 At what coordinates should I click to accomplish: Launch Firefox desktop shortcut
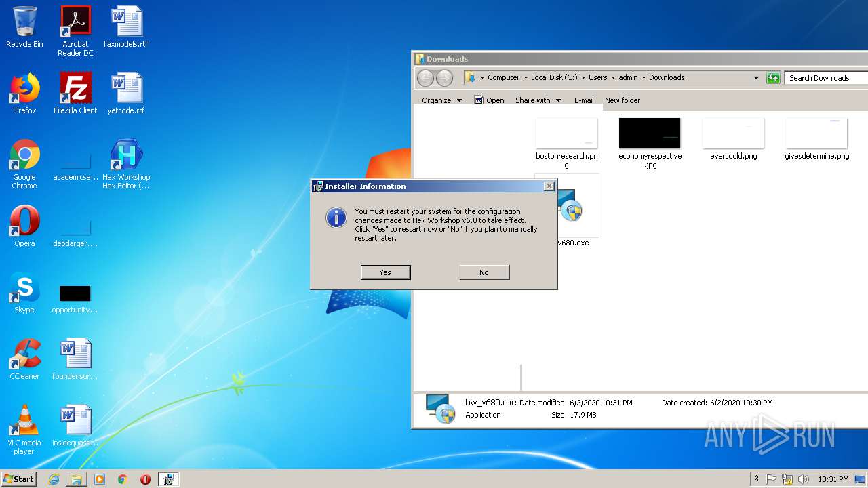pos(24,94)
